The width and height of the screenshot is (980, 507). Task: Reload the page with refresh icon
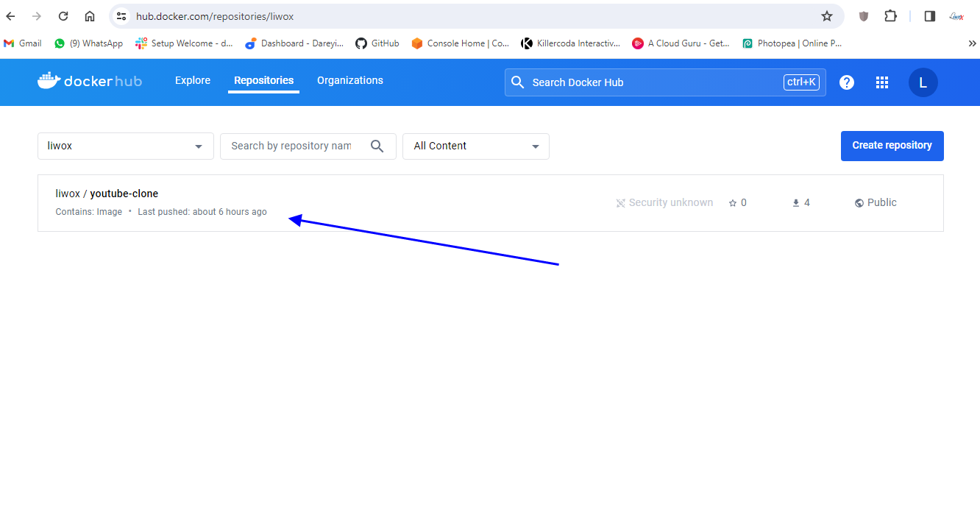63,16
